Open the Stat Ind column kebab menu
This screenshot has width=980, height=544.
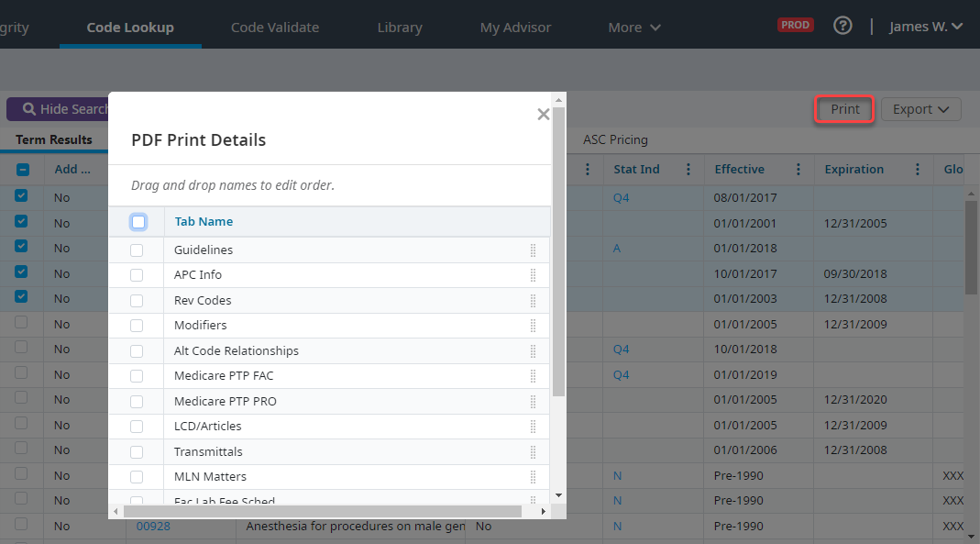coord(688,169)
